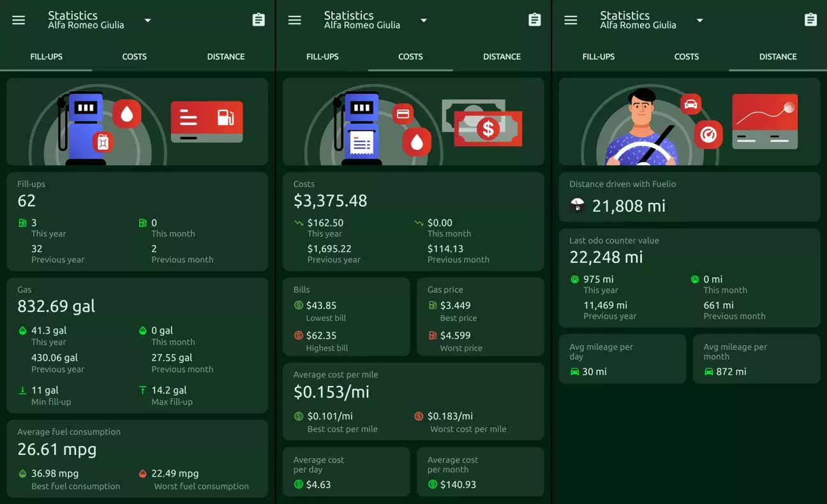Open the Alfa Romeo Giulia dropdown on the middle screen

click(424, 20)
